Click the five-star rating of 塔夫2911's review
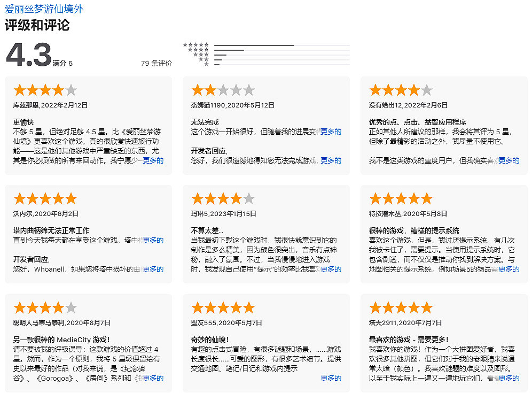Image resolution: width=532 pixels, height=393 pixels. (x=401, y=307)
